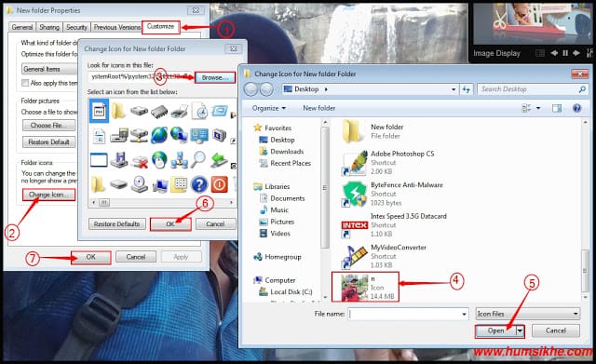Switch to the Previous Versions tab
This screenshot has height=364, width=596.
click(x=117, y=27)
